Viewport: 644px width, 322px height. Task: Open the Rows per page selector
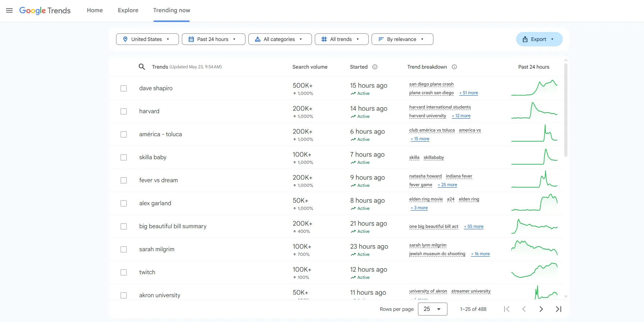[432, 309]
